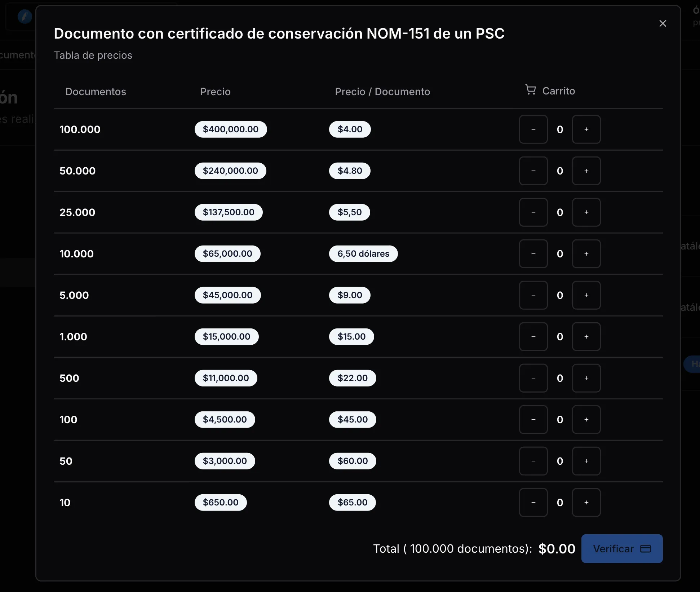Image resolution: width=700 pixels, height=592 pixels.
Task: Click the shopping cart icon in header
Action: pyautogui.click(x=530, y=90)
